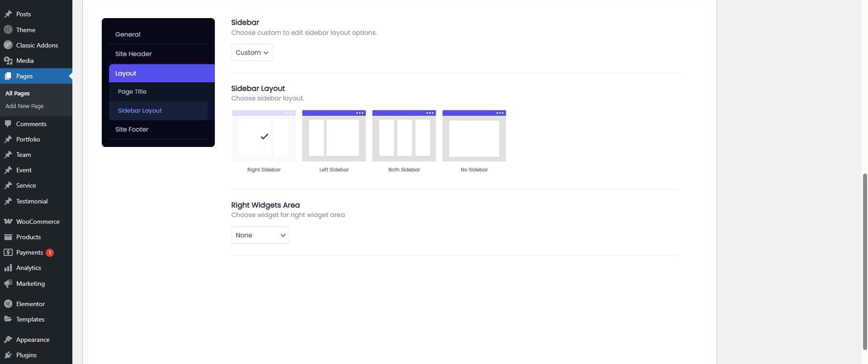Expand the Right Widgets Area dropdown
Screen dimensions: 868x364
pos(261,235)
